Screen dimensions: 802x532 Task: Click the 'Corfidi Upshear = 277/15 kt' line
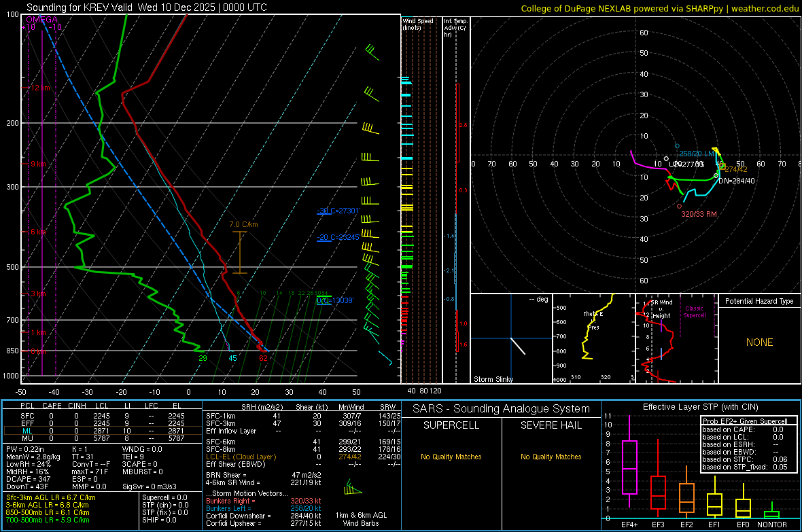264,522
